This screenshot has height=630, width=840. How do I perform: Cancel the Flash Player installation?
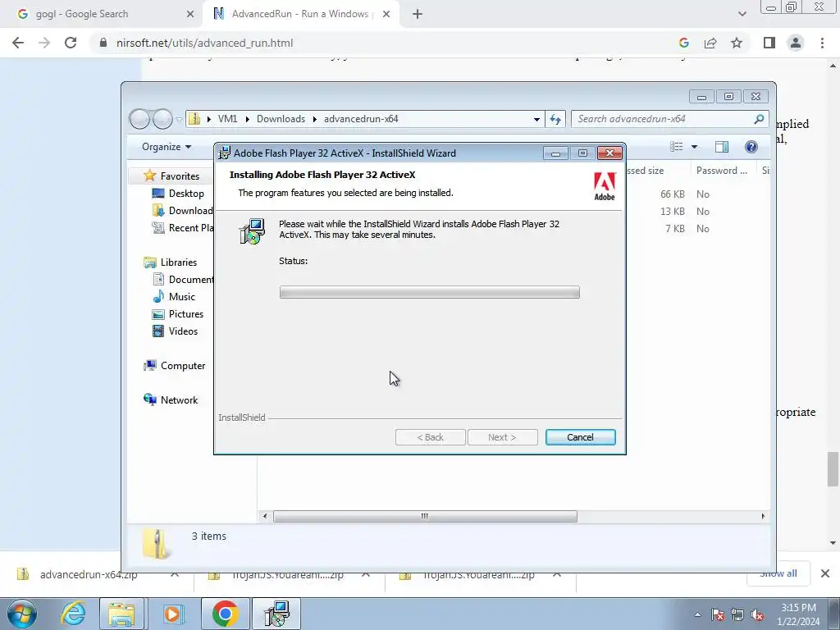[x=580, y=437]
